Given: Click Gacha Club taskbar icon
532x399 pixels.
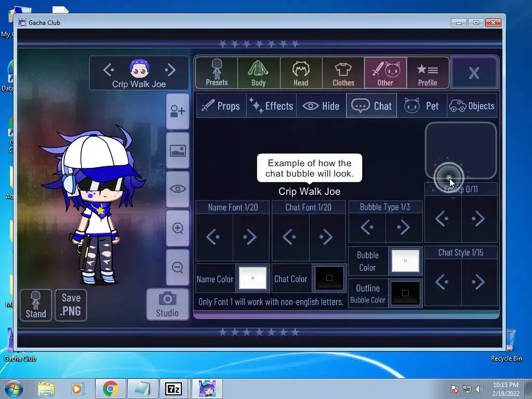Looking at the screenshot, I should click(x=207, y=389).
